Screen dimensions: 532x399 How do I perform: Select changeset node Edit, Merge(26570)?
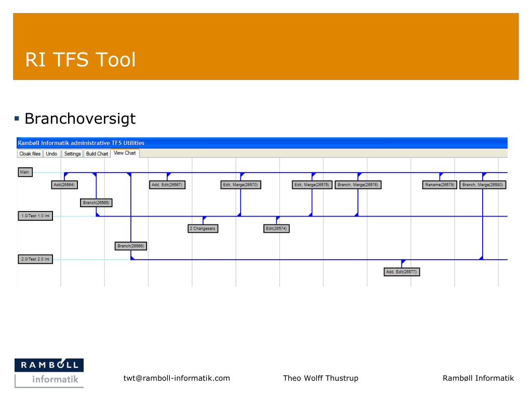tap(241, 184)
